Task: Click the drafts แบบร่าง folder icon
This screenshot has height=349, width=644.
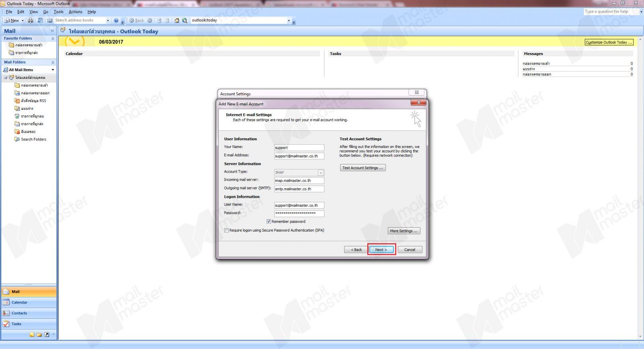Action: coord(17,109)
